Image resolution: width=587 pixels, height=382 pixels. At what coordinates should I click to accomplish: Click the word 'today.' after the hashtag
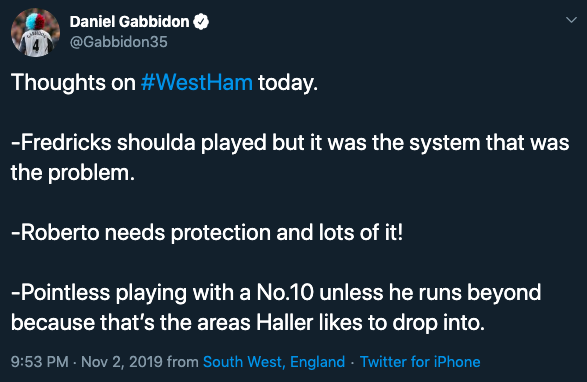(x=288, y=83)
